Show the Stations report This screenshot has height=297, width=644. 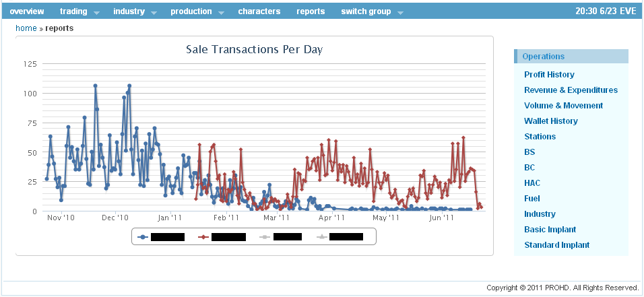[x=540, y=137]
